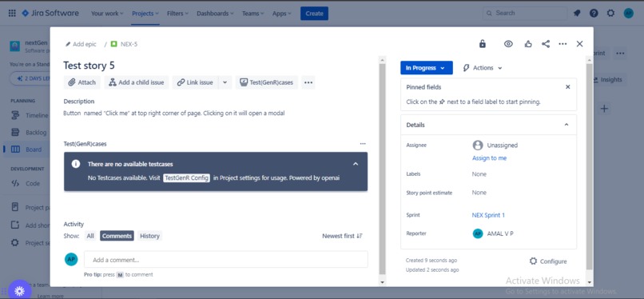The image size is (644, 299).
Task: Expand the Link issue dropdown arrow
Action: click(225, 82)
